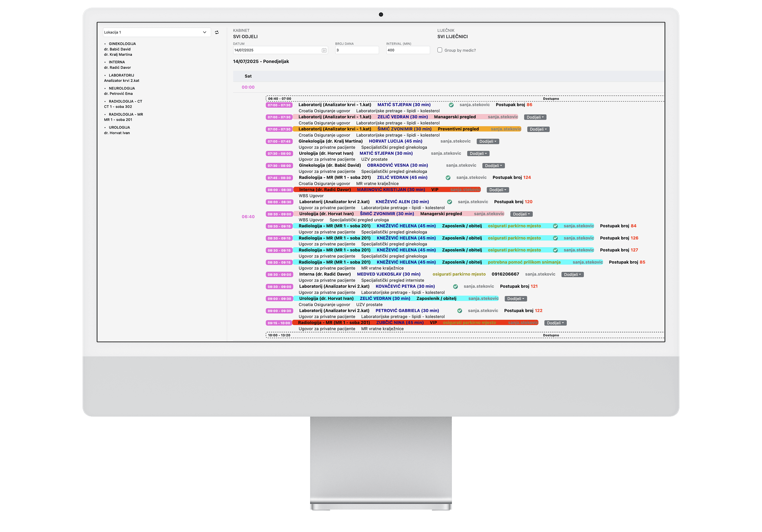Click the Interval (min) input field

point(408,50)
